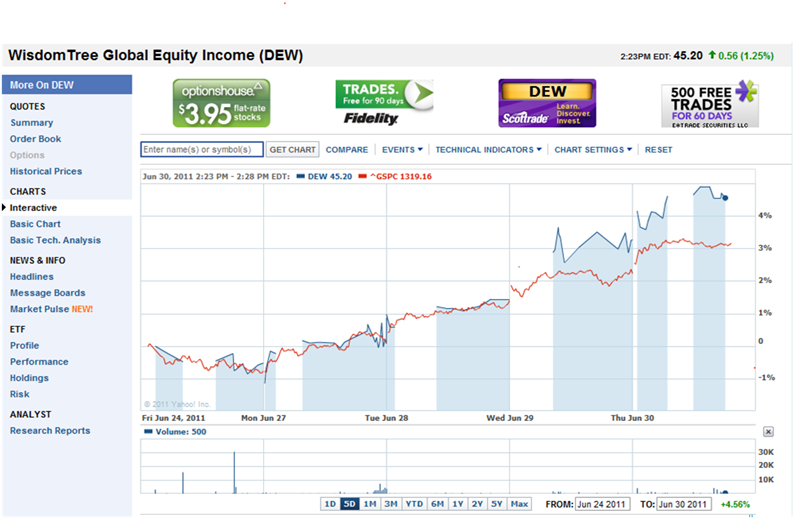Click the WisdomTree Global Equity Income title
This screenshot has width=800, height=519.
155,55
